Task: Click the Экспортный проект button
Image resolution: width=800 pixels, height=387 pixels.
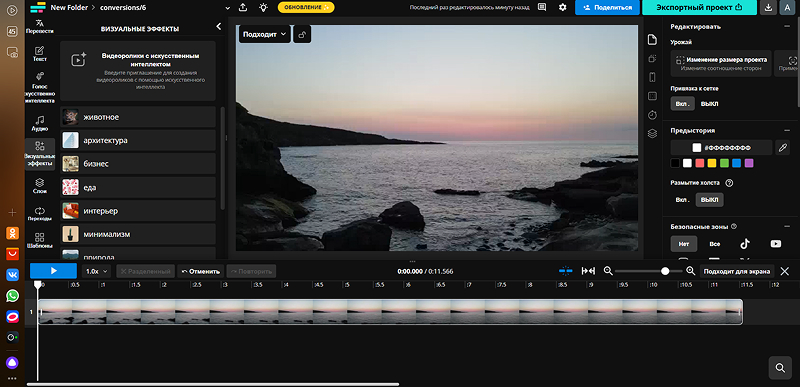Action: [x=698, y=8]
